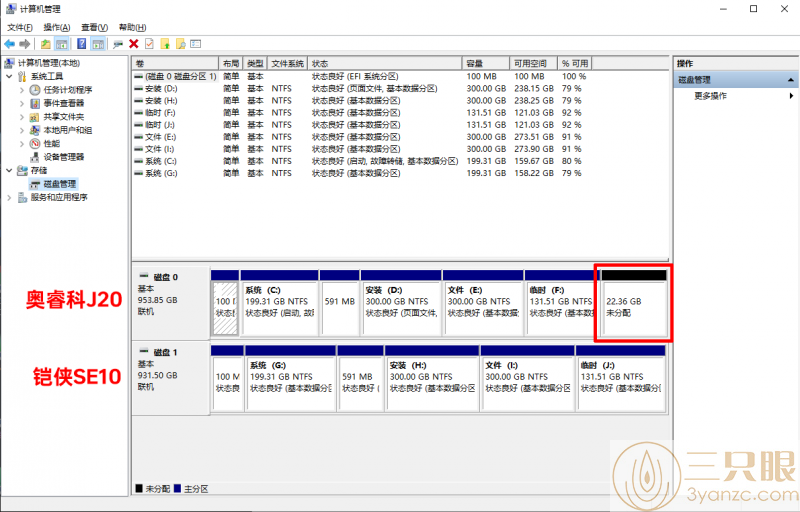The width and height of the screenshot is (800, 512).
Task: Expand 服务和应用程序 chevron
Action: (x=9, y=197)
